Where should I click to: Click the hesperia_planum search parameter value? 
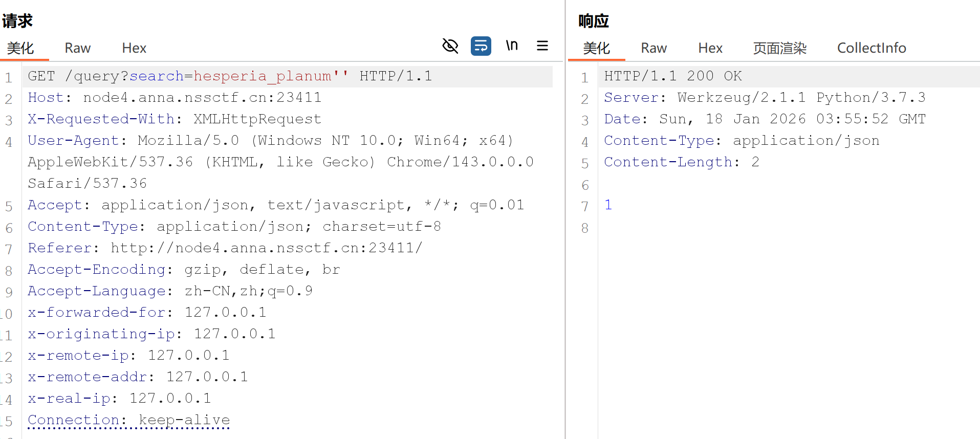262,76
